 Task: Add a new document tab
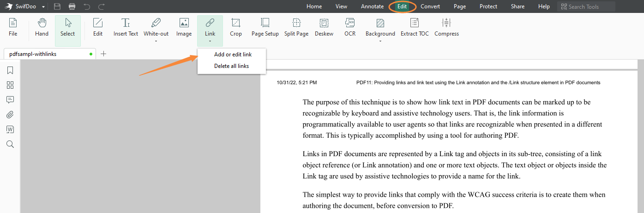(x=103, y=54)
